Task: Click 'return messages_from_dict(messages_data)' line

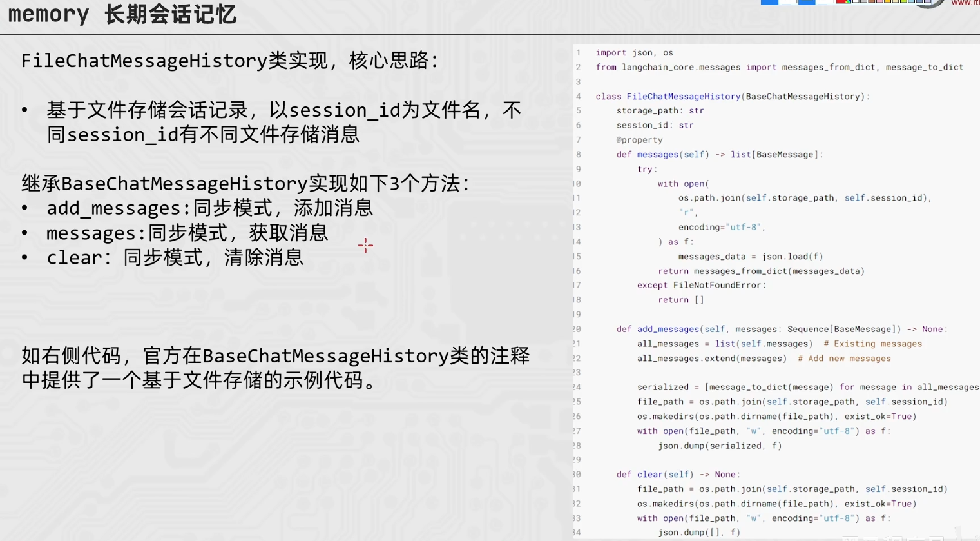Action: 761,271
